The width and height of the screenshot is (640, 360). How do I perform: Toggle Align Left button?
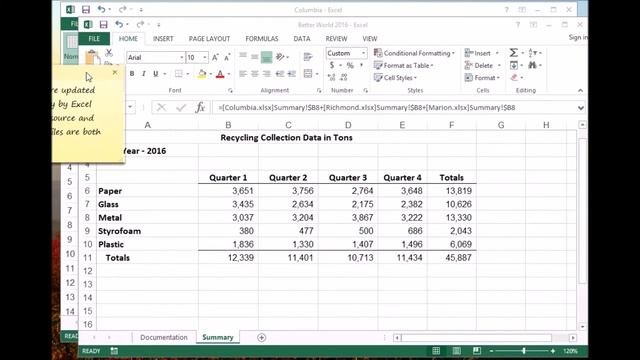pos(243,74)
